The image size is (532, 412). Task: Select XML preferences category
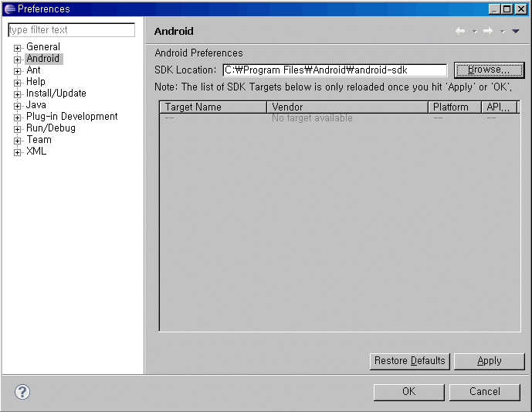point(36,152)
